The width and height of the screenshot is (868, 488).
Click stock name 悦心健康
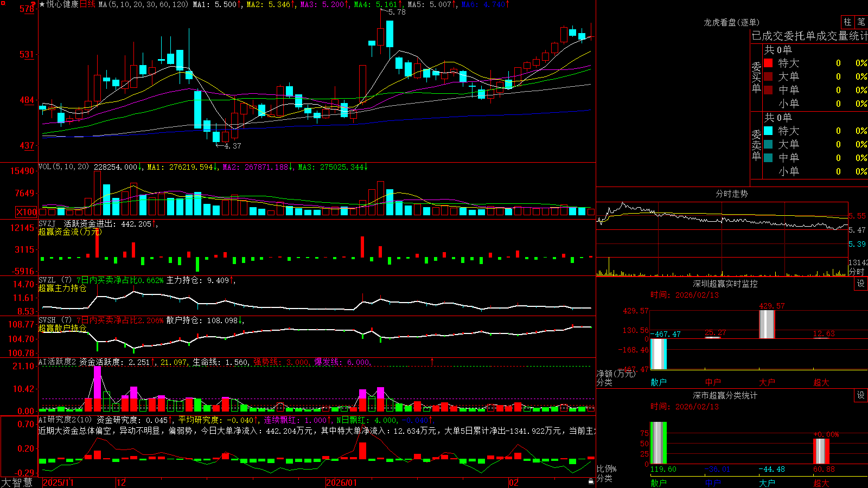(x=63, y=4)
